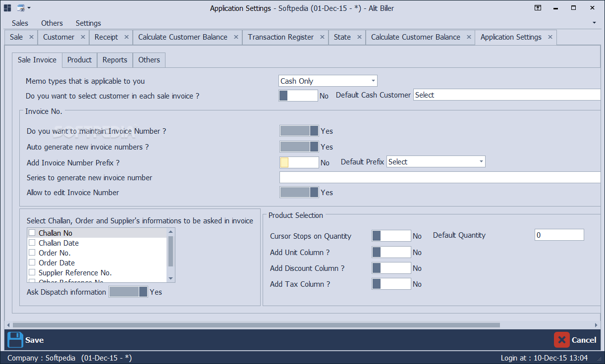Close the State tab
The height and width of the screenshot is (364, 605).
tap(359, 37)
